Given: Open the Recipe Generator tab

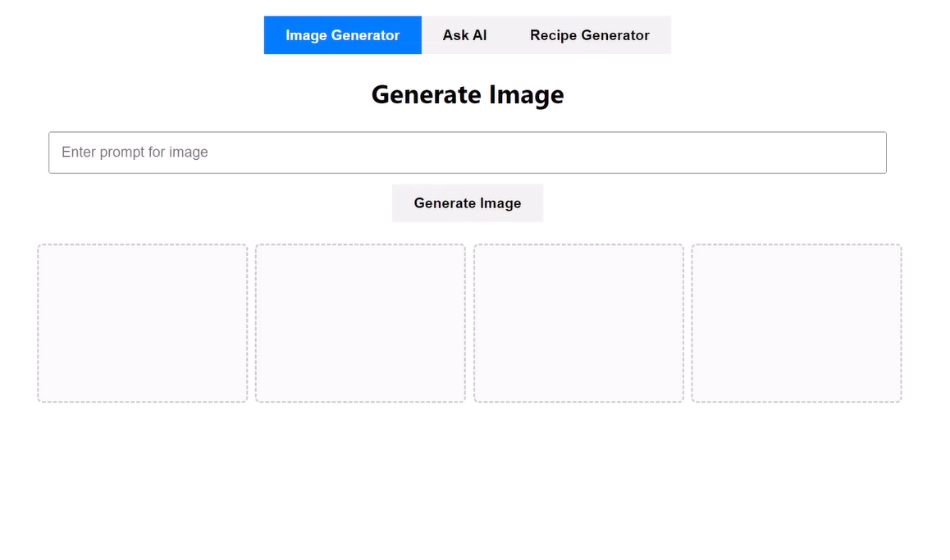Looking at the screenshot, I should coord(589,35).
